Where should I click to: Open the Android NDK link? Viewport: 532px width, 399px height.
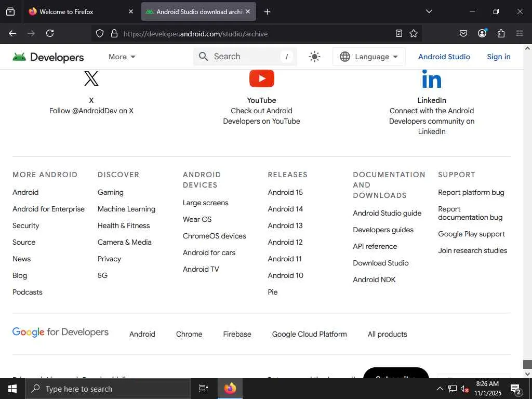[374, 280]
